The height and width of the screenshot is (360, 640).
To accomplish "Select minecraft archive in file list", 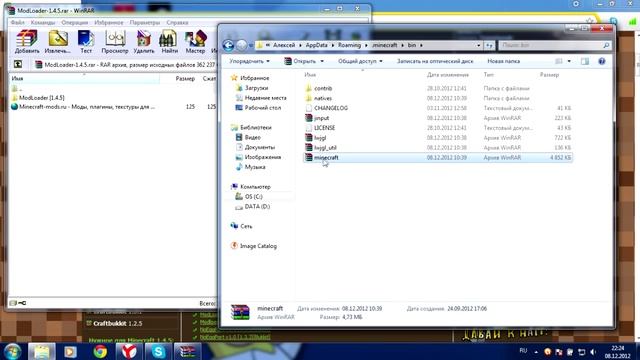I will tap(438, 158).
